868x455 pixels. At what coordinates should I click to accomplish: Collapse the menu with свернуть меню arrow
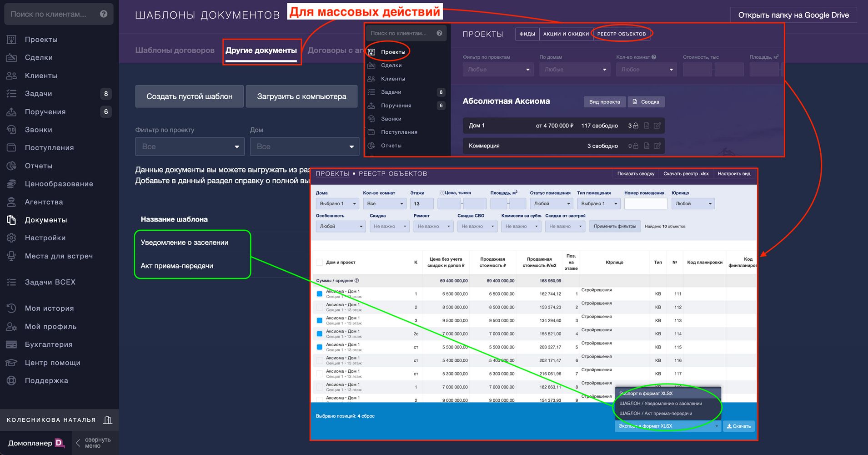[x=78, y=443]
